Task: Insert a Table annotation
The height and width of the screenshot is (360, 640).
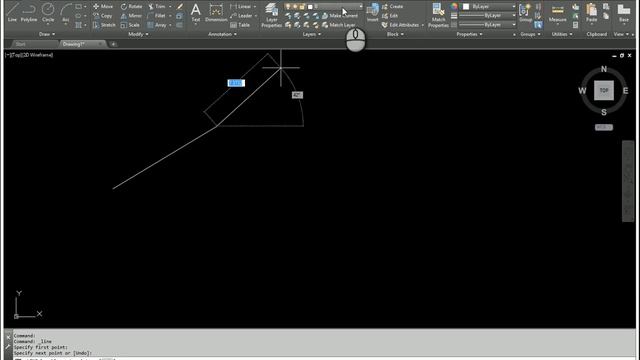Action: tap(240, 25)
